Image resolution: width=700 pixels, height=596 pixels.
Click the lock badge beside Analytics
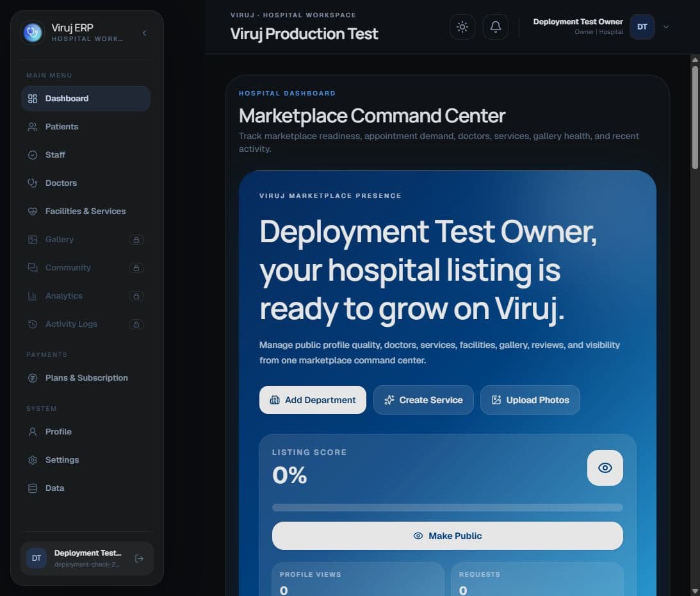(x=136, y=296)
